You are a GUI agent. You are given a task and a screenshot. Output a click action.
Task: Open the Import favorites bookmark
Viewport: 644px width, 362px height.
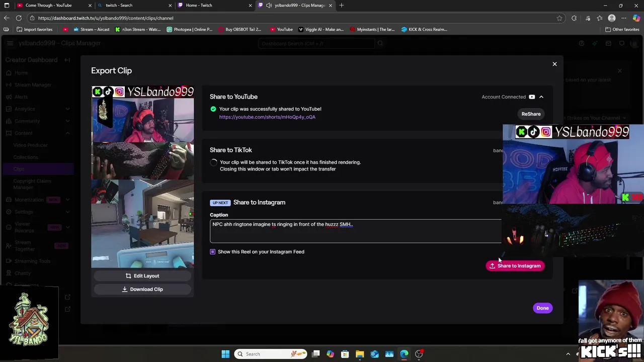34,30
